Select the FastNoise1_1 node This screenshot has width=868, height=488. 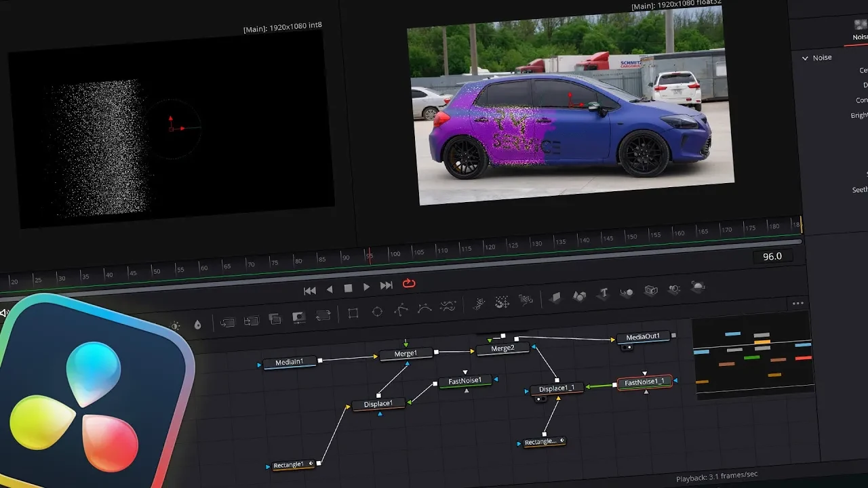(645, 382)
